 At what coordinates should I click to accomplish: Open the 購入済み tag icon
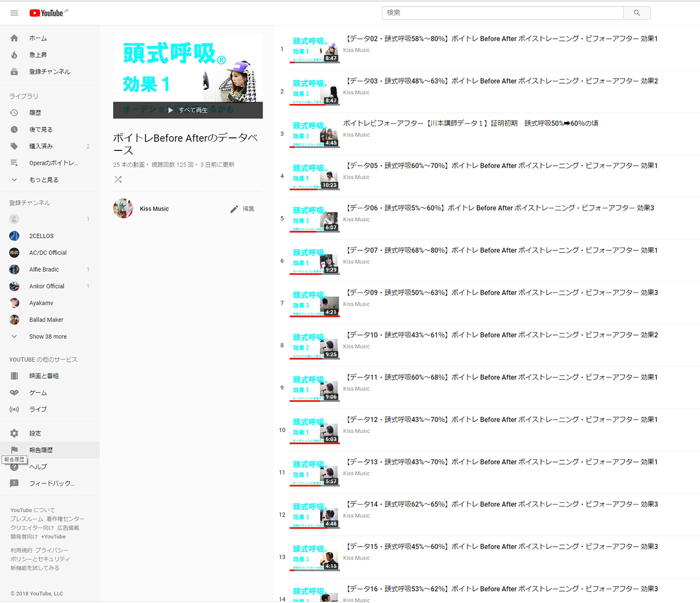coord(14,146)
